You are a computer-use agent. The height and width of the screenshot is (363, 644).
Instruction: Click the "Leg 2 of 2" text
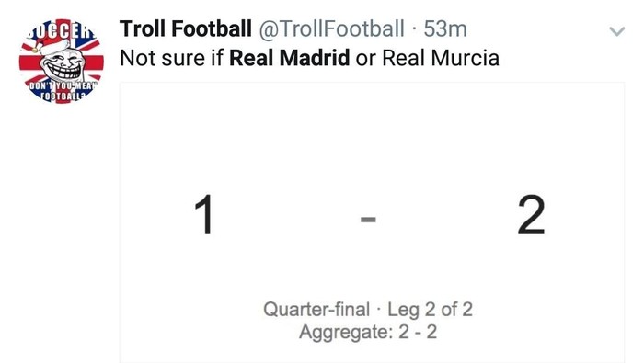(x=430, y=310)
